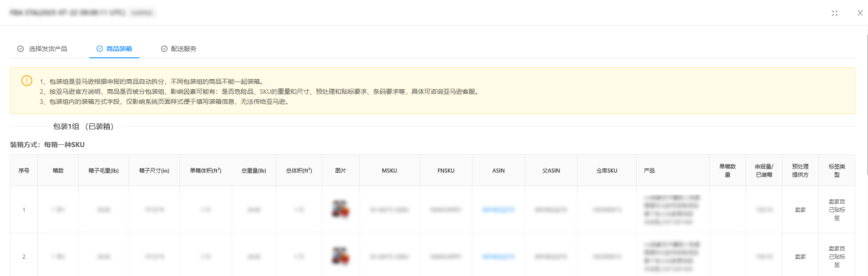Go to the 配送服务 tab

(x=183, y=49)
